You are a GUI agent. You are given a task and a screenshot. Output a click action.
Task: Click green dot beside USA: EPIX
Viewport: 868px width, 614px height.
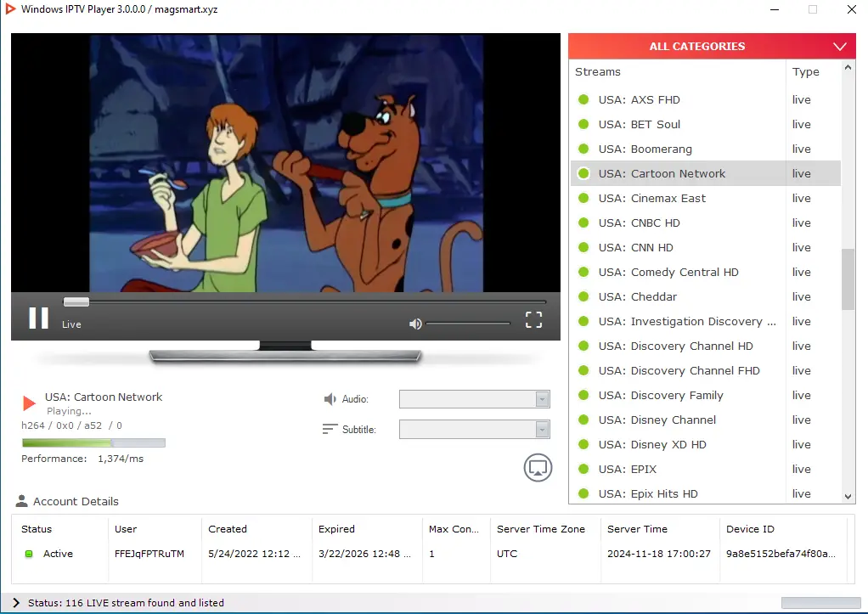click(583, 469)
